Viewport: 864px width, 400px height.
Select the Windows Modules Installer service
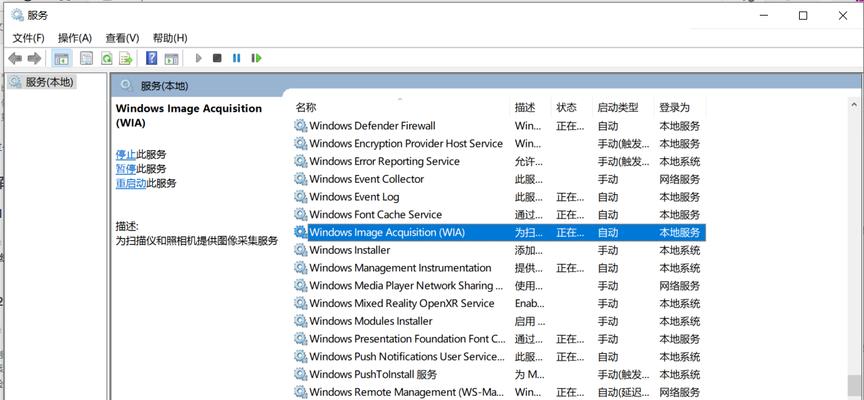point(499,321)
